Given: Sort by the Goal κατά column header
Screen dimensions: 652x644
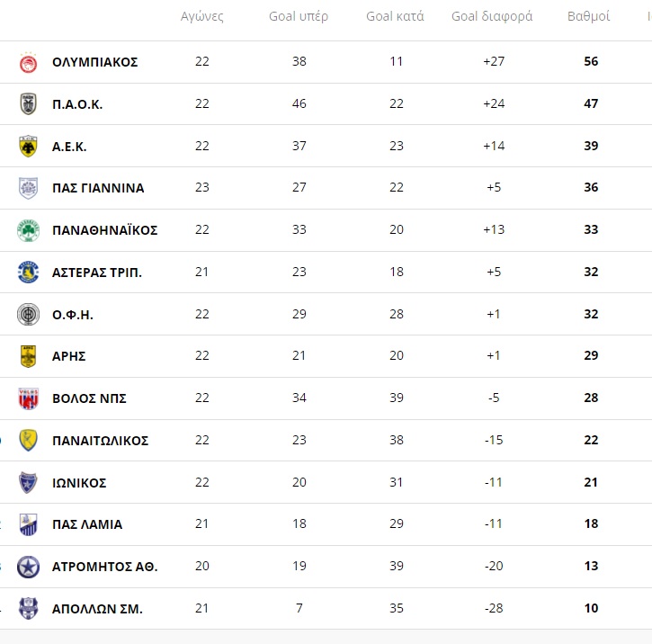Looking at the screenshot, I should point(395,16).
